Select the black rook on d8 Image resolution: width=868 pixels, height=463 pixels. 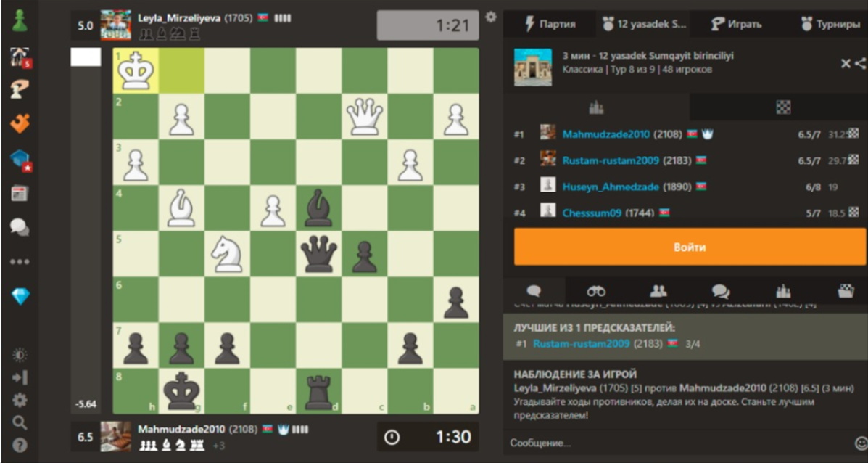(319, 391)
